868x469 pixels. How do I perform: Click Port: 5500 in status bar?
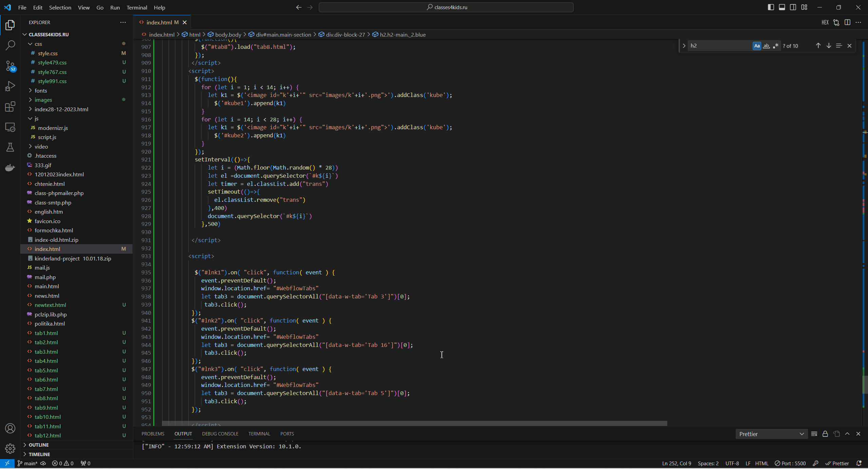790,464
